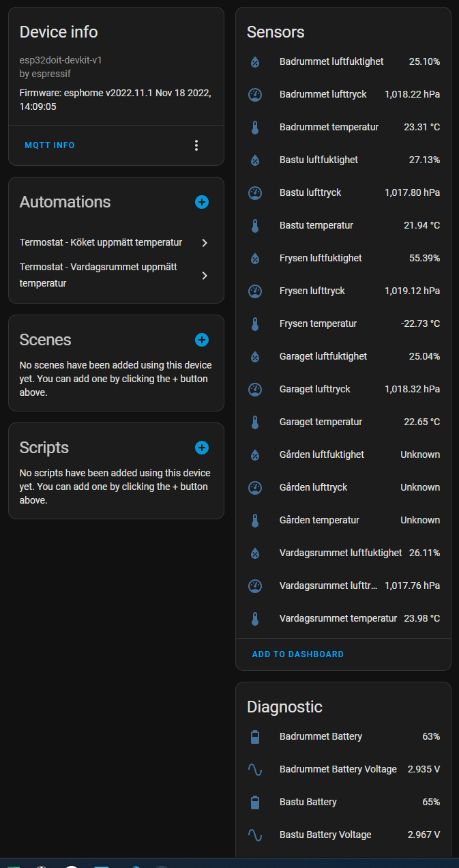Click the Gården luftfuktighet droplet icon
Image resolution: width=459 pixels, height=868 pixels.
tap(255, 454)
